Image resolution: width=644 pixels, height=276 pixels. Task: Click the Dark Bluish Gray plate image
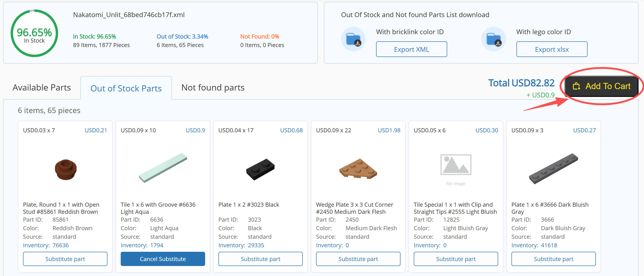click(553, 169)
